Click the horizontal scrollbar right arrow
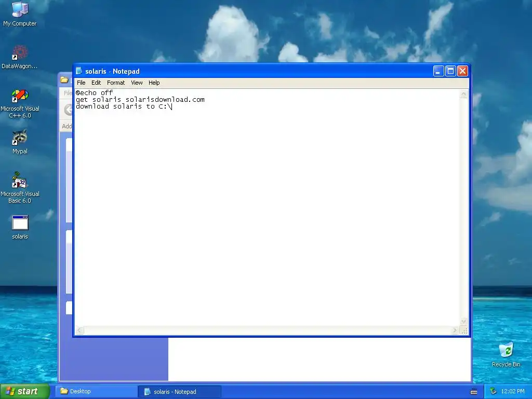532x399 pixels. coord(455,330)
